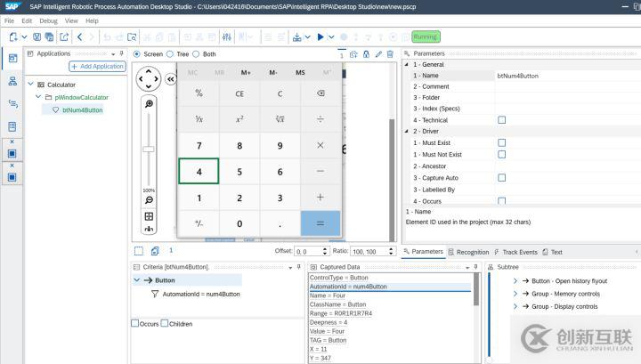
Task: Select btNum4Button in the tree
Action: 82,109
